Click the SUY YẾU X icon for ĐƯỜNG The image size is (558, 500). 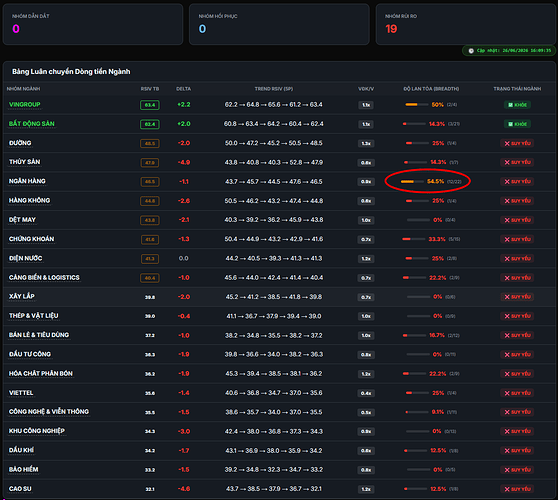point(507,143)
